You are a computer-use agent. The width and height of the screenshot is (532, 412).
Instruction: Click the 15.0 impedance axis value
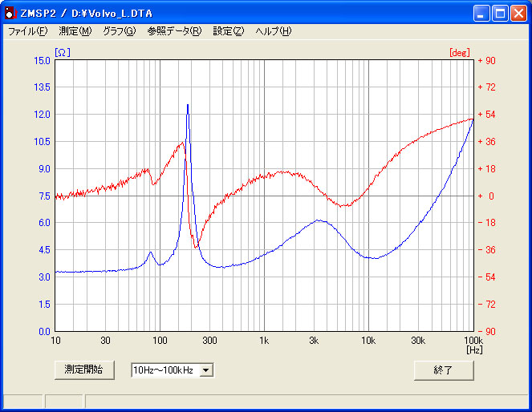42,61
